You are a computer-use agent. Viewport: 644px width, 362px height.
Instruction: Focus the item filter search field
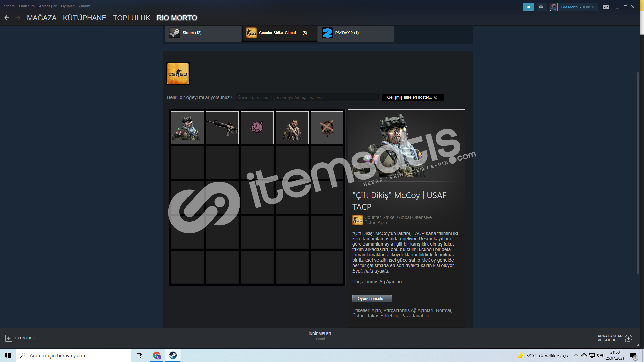tap(307, 97)
